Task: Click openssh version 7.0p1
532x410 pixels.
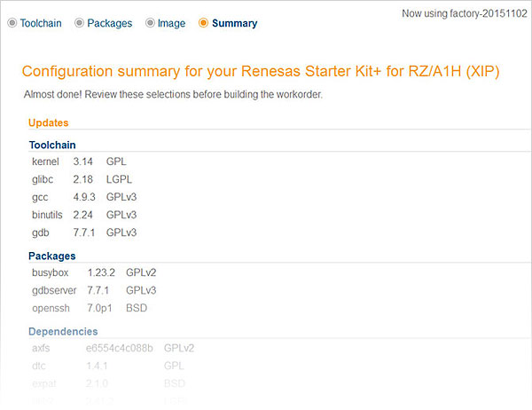Action: pyautogui.click(x=99, y=309)
